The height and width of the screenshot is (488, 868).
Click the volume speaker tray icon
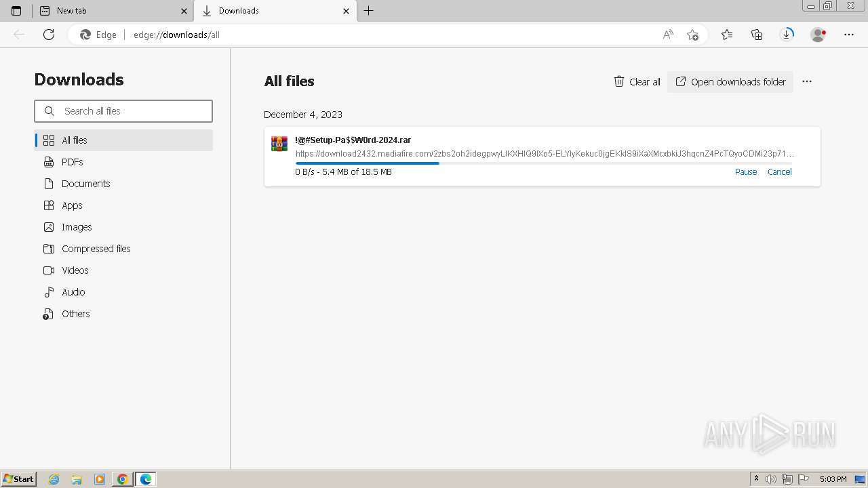coord(771,479)
